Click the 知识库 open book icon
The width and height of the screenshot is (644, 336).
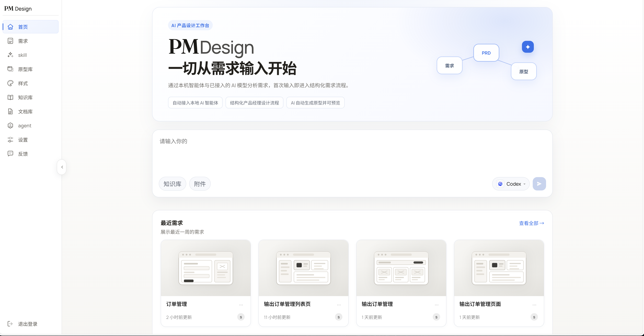[10, 97]
